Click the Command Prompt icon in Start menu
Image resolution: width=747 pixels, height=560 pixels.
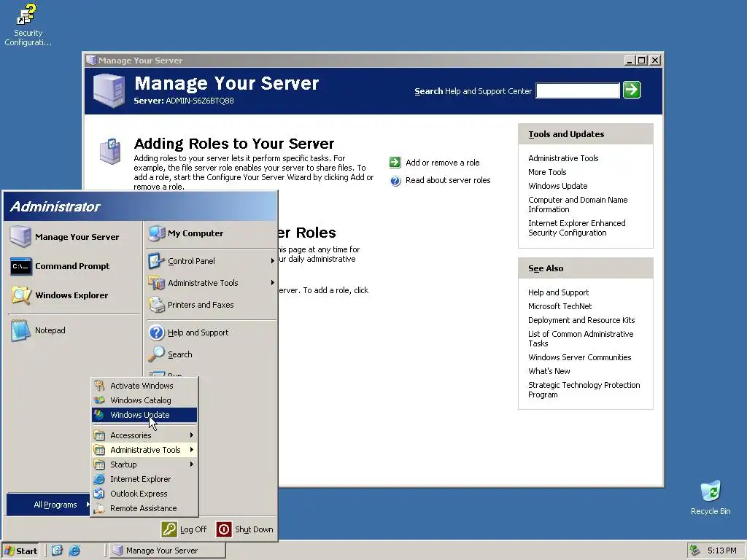tap(21, 266)
